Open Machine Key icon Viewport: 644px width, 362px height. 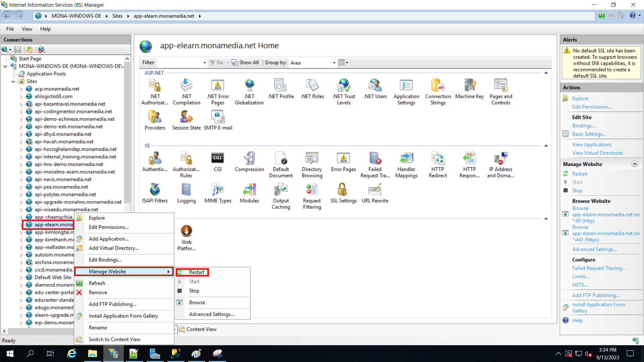pyautogui.click(x=469, y=89)
